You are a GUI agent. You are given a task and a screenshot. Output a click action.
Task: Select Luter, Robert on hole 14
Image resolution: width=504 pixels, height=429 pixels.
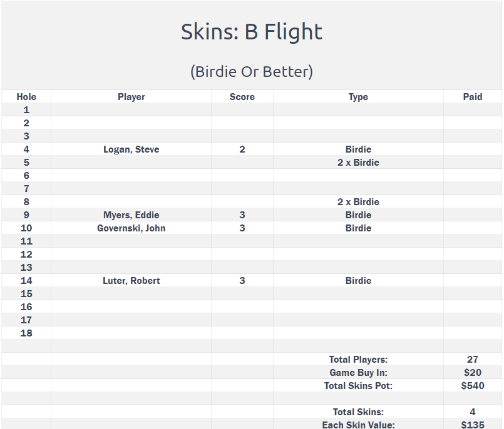coord(131,281)
